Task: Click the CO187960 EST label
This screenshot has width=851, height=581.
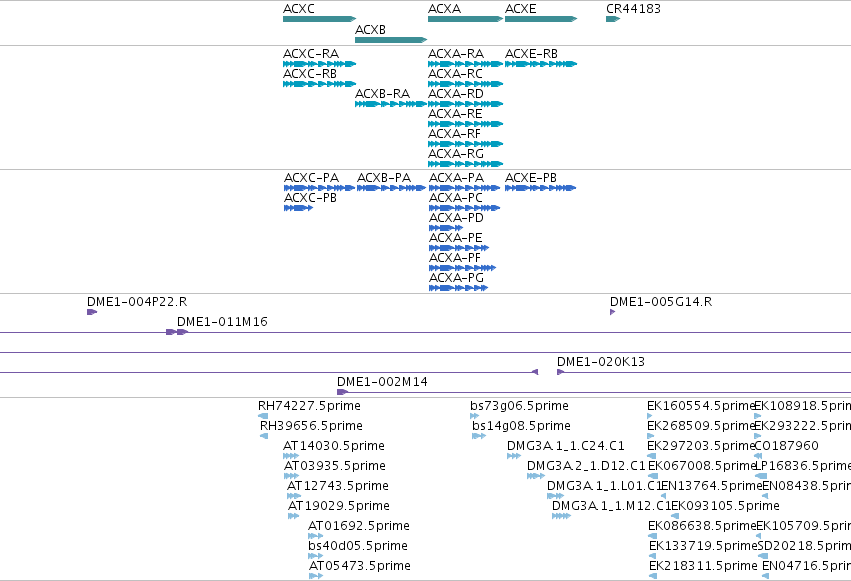Action: (786, 446)
